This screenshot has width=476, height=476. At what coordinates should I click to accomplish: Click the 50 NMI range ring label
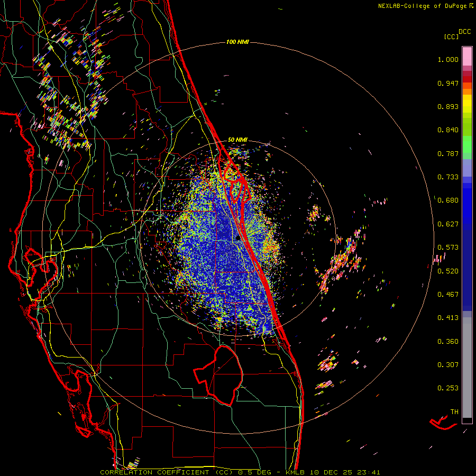(x=237, y=140)
